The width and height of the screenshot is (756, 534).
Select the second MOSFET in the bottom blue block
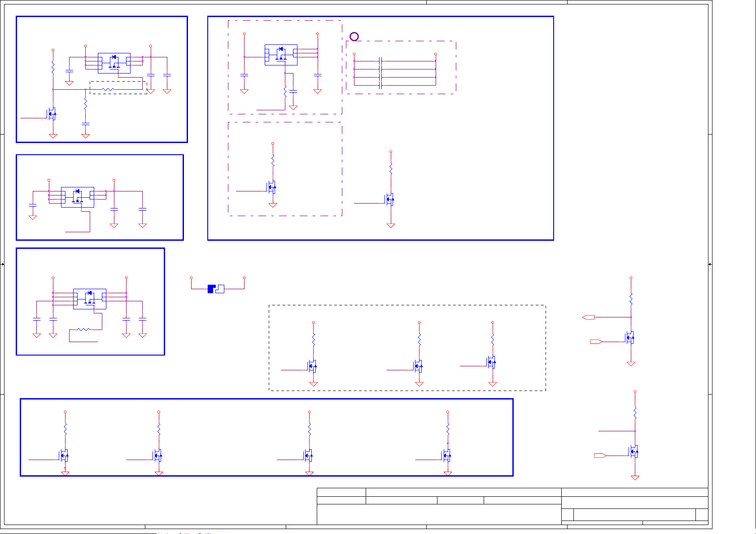[158, 456]
